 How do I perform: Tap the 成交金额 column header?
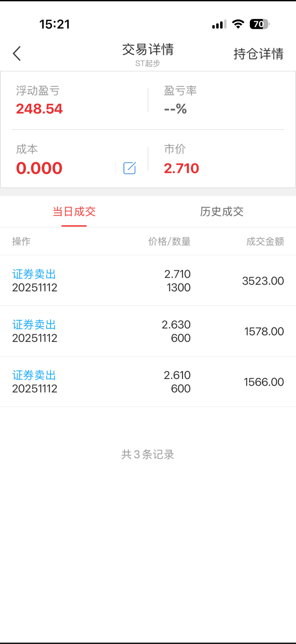coord(265,241)
